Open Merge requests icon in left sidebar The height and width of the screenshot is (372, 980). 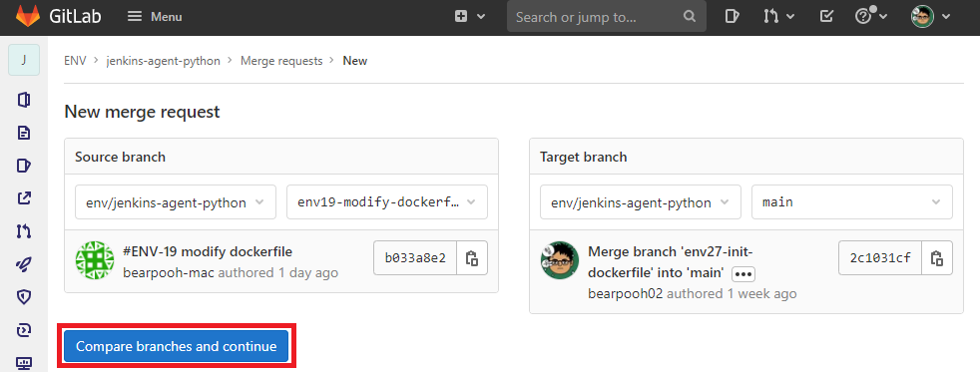(24, 231)
